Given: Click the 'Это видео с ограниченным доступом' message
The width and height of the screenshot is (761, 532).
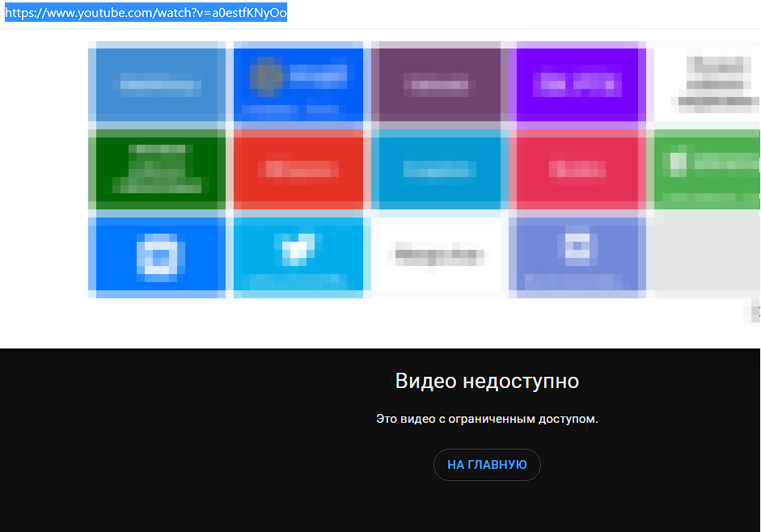Looking at the screenshot, I should [x=487, y=420].
